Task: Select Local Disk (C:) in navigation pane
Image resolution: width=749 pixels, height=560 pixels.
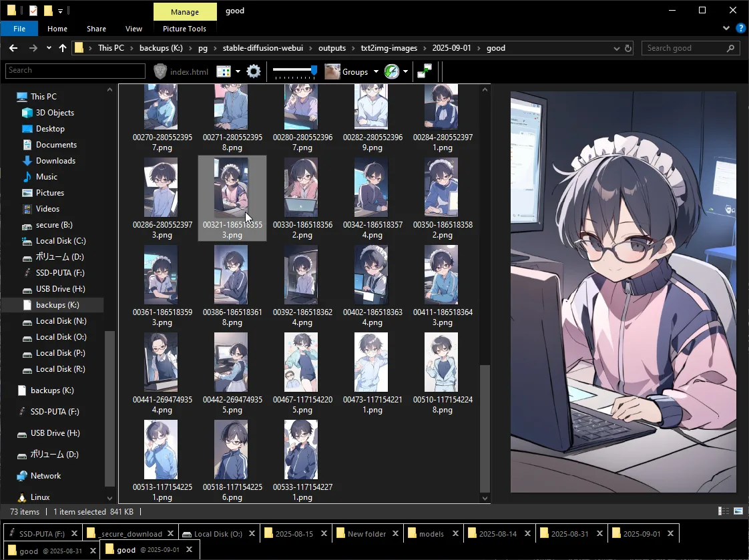Action: (x=60, y=241)
